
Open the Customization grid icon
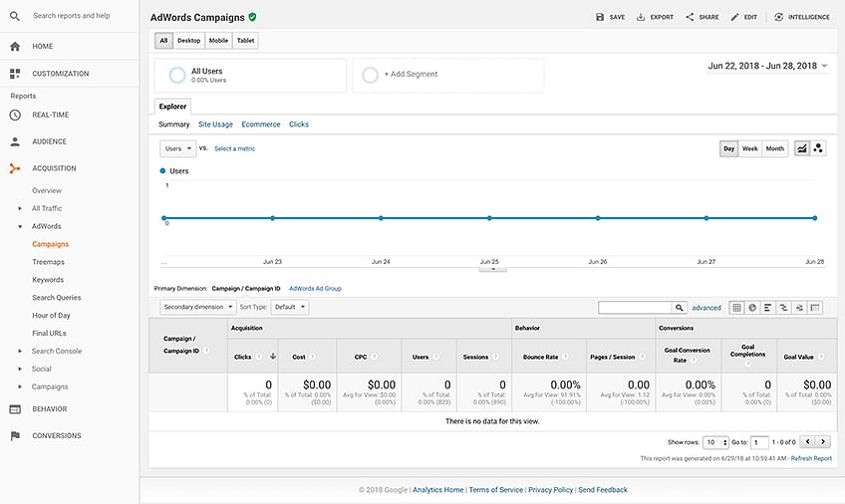pos(15,74)
